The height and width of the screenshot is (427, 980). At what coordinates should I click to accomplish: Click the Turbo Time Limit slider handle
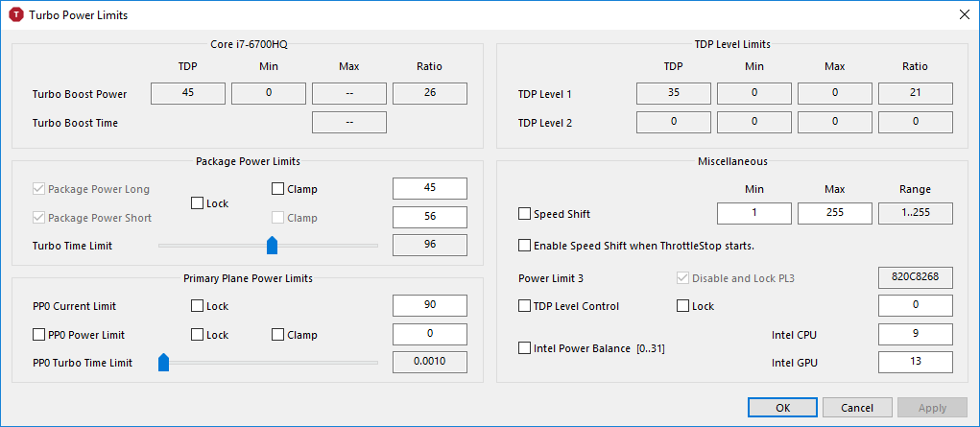click(x=272, y=245)
